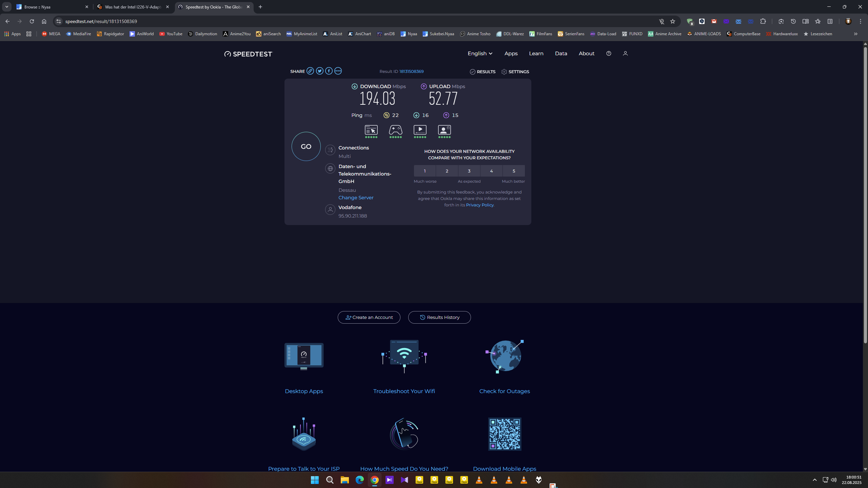Select the gaming controller performance icon
The height and width of the screenshot is (488, 868).
395,130
